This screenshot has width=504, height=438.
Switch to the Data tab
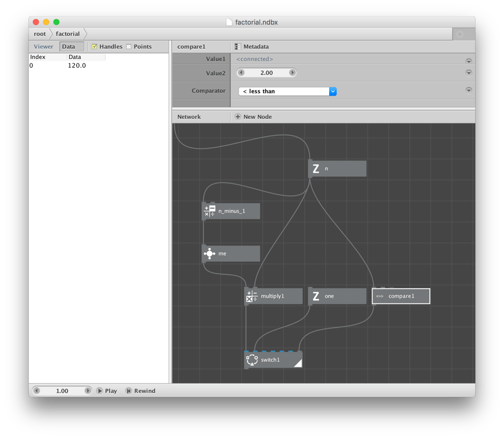pyautogui.click(x=72, y=46)
